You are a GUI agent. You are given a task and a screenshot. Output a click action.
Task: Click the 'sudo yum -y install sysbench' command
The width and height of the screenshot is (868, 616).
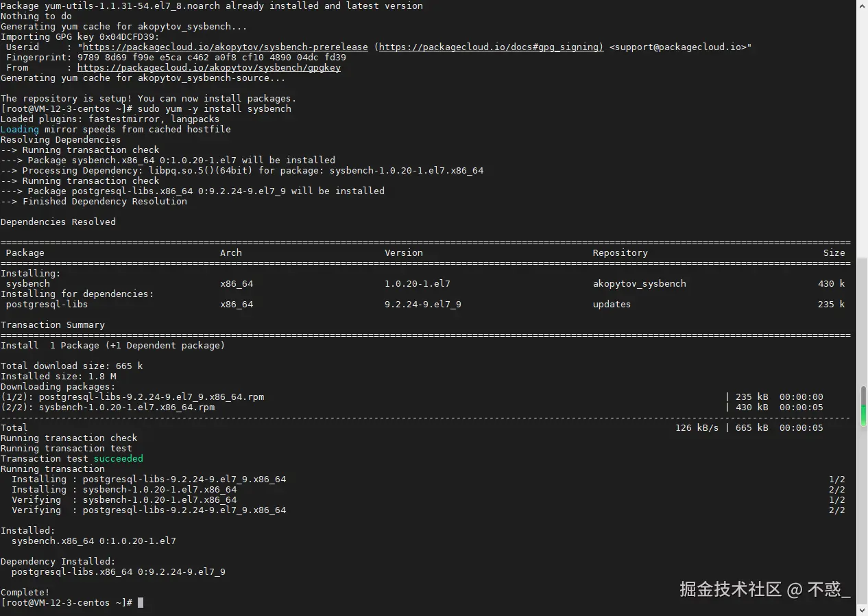[215, 109]
